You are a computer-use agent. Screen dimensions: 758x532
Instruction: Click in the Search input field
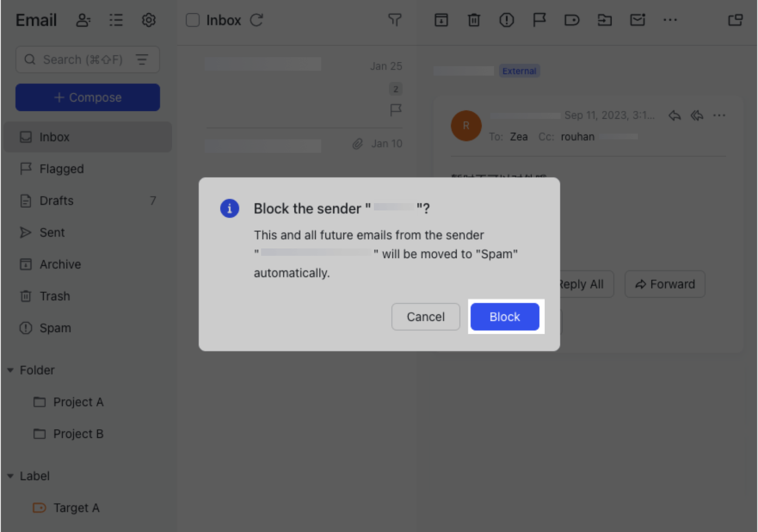click(x=83, y=60)
